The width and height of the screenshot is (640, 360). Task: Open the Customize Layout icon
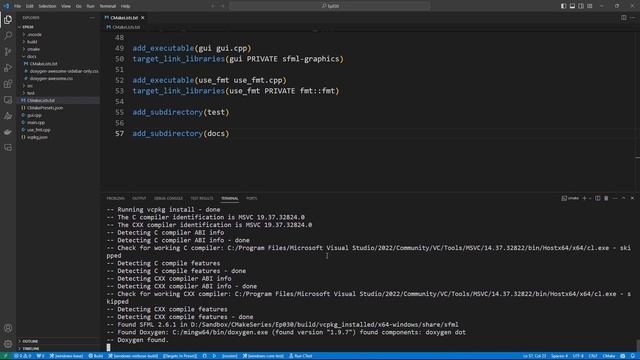click(x=590, y=6)
